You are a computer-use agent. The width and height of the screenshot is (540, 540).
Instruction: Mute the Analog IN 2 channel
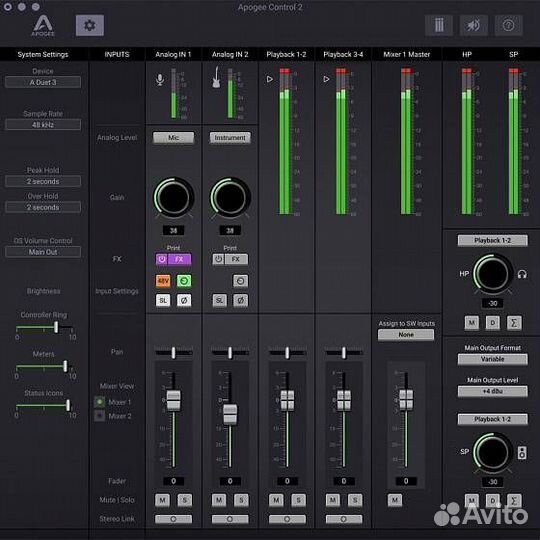pos(219,500)
